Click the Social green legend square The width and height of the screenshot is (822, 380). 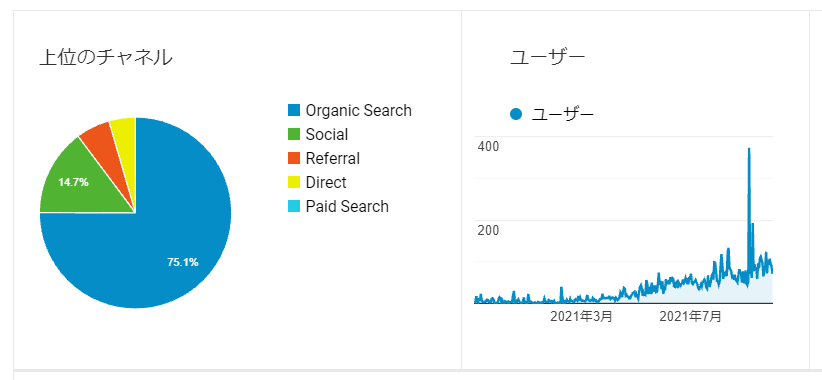pos(294,134)
